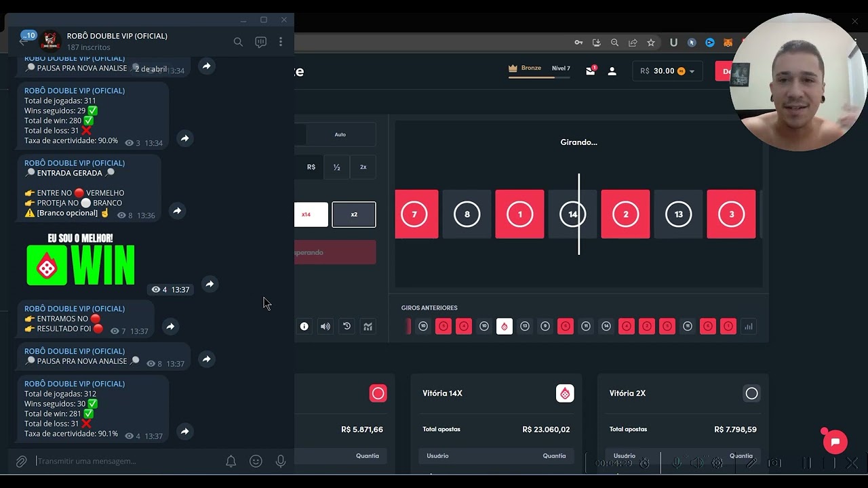Screen dimensions: 868x488
Task: Select the recorder pencil annotation tool
Action: (x=751, y=463)
